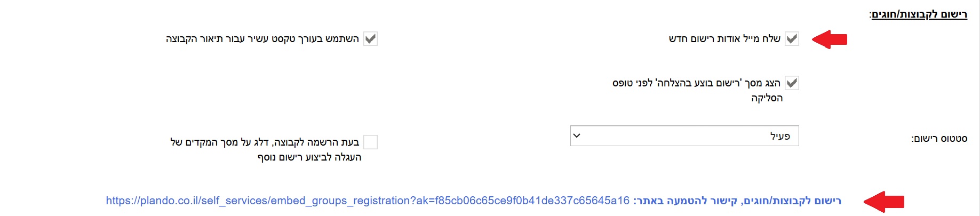
Task: Disable 'השתמש בעורך טקסט עשיר' checkbox
Action: [x=370, y=38]
